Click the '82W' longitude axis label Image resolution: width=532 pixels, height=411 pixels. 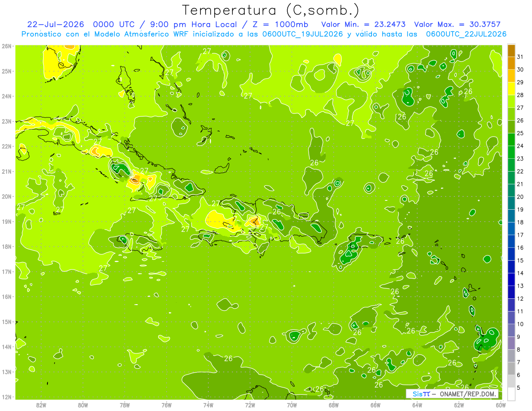[x=41, y=405]
